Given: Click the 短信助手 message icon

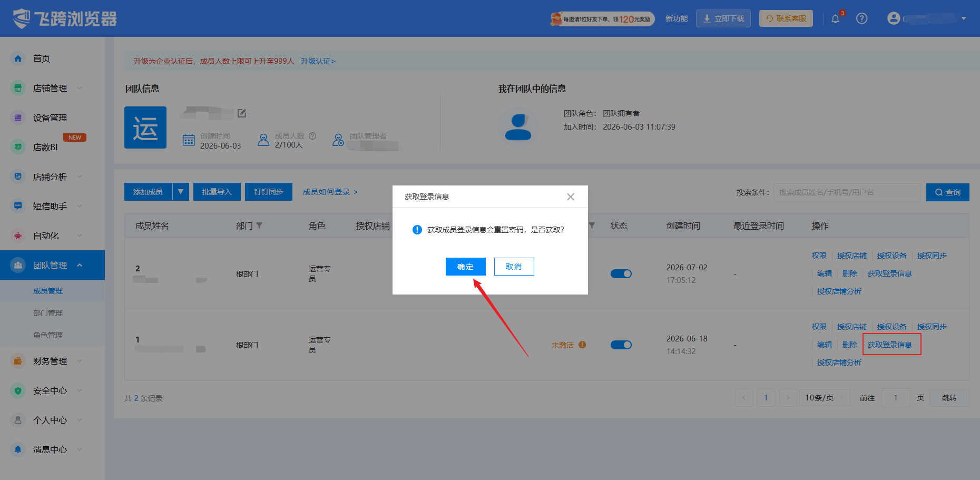Looking at the screenshot, I should [18, 206].
